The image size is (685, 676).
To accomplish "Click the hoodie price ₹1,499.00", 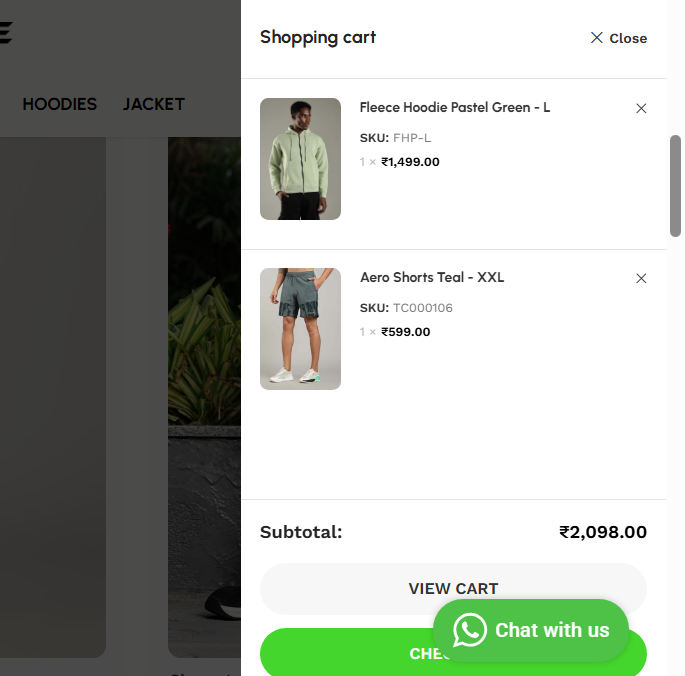I will (410, 162).
